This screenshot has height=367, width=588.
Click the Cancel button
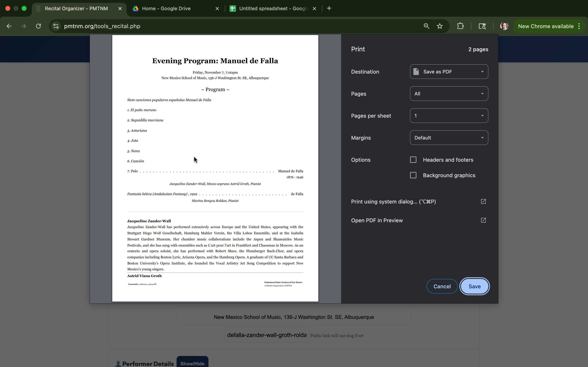tap(442, 286)
